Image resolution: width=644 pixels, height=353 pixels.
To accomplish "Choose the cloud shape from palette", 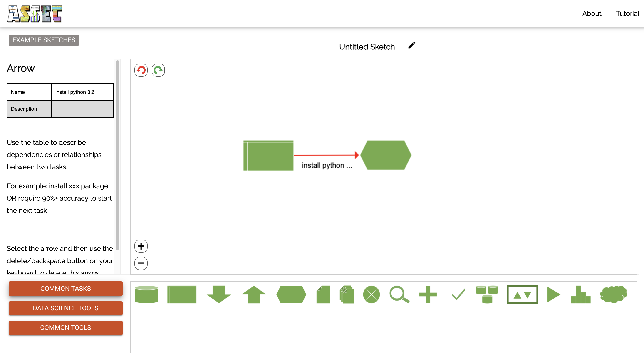I will pyautogui.click(x=613, y=294).
